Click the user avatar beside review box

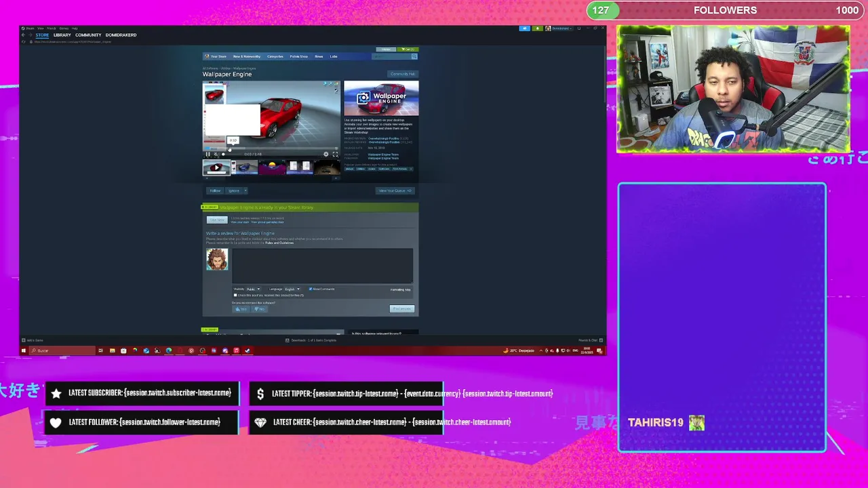click(217, 260)
